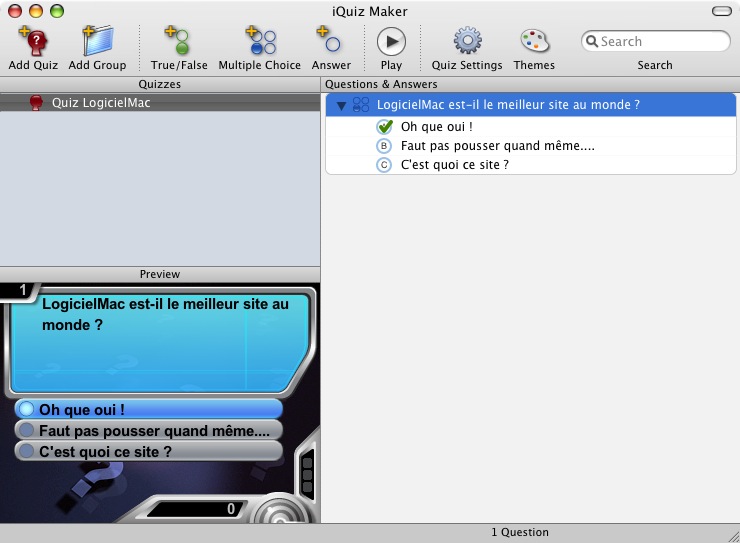This screenshot has height=543, width=740.
Task: Click the Answer toolbar icon
Action: pyautogui.click(x=329, y=40)
